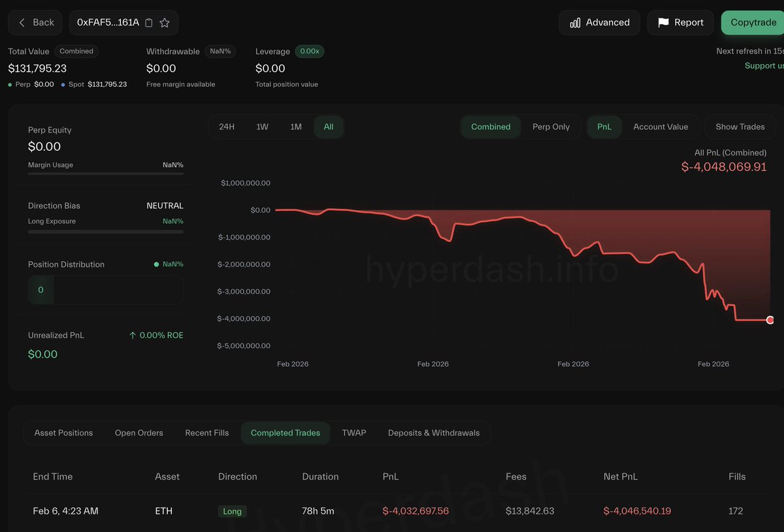Click the Margin Usage progress bar
Image resolution: width=784 pixels, height=532 pixels.
105,174
